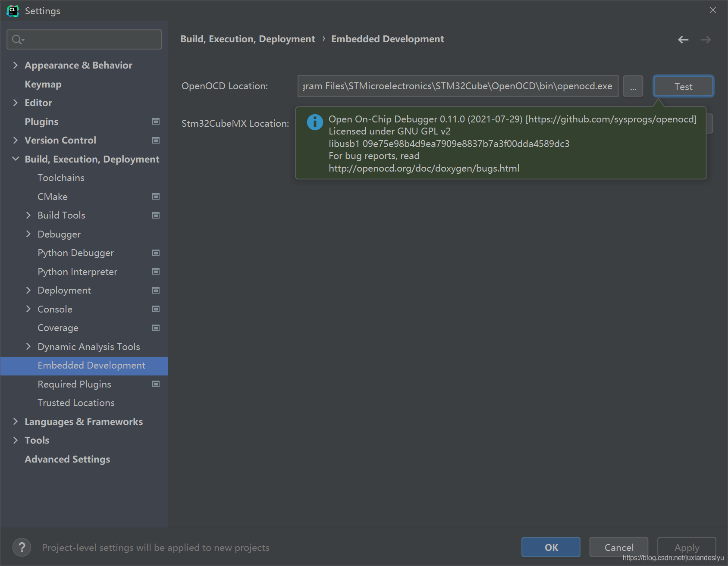Screen dimensions: 728x566
Task: Click the 'For bug reports, read' line
Action: click(x=374, y=156)
